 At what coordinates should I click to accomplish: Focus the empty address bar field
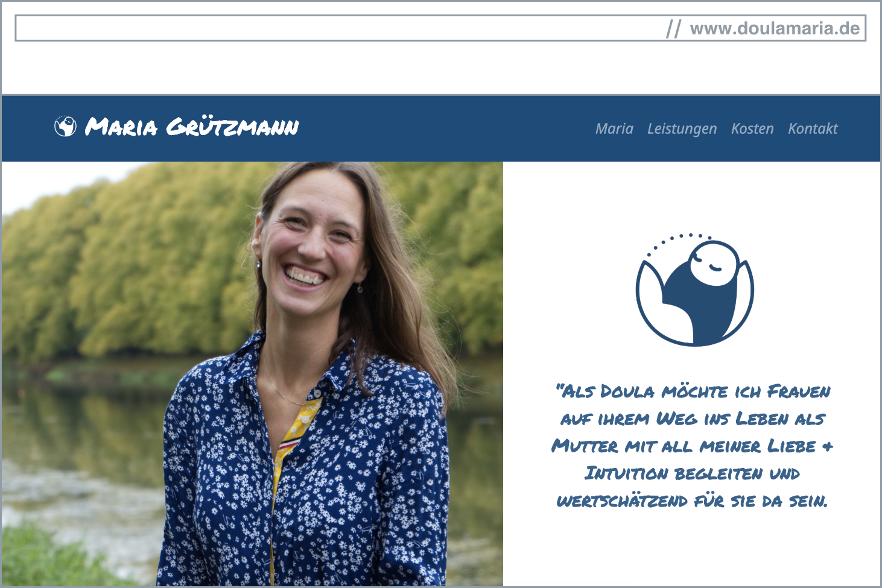coord(440,28)
